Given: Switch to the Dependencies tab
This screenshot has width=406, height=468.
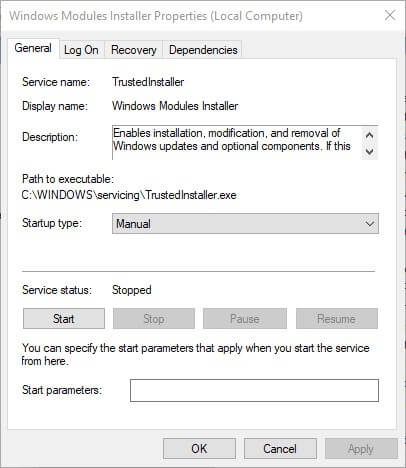Looking at the screenshot, I should [x=203, y=50].
